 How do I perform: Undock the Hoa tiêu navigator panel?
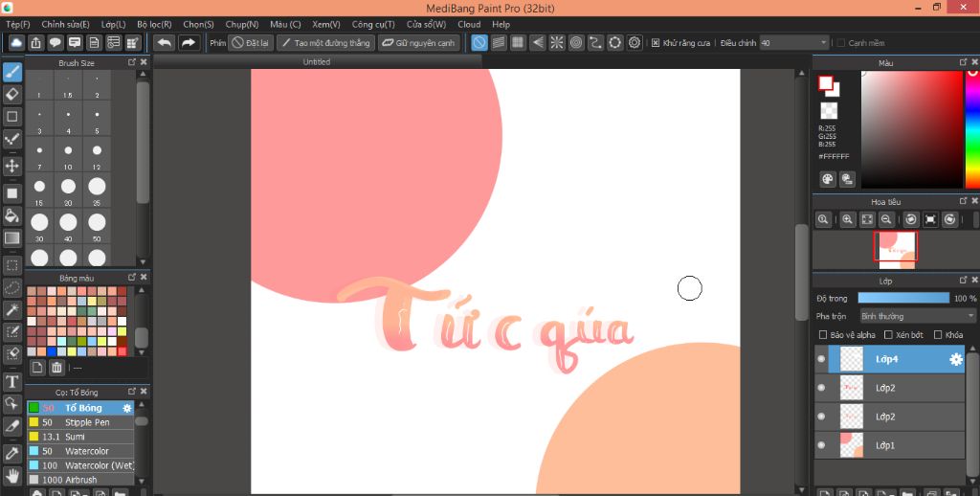(963, 201)
